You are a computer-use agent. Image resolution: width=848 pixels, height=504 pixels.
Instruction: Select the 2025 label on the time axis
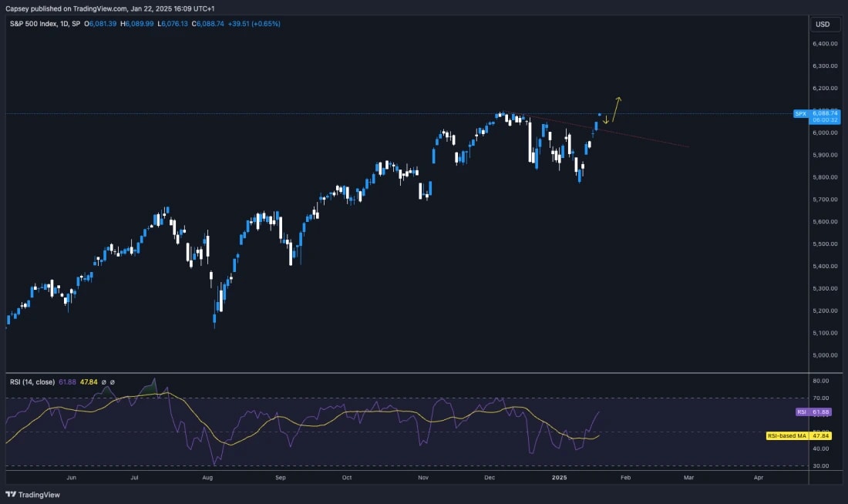click(x=557, y=477)
